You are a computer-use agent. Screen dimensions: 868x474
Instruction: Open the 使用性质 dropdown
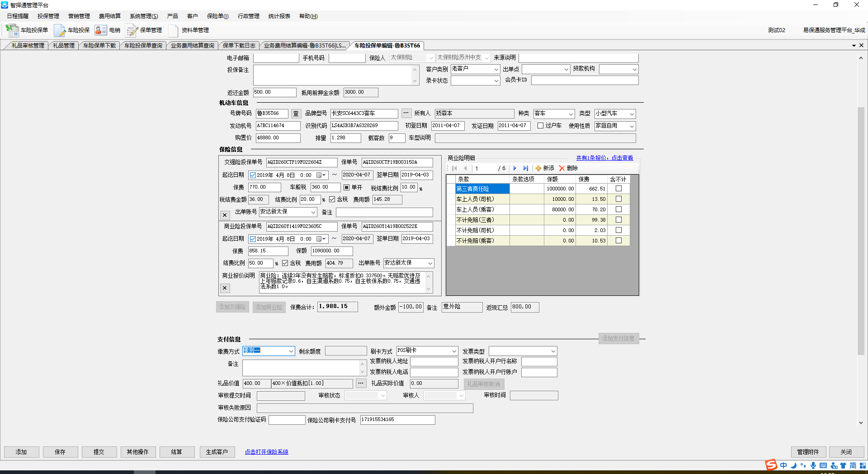pos(632,126)
